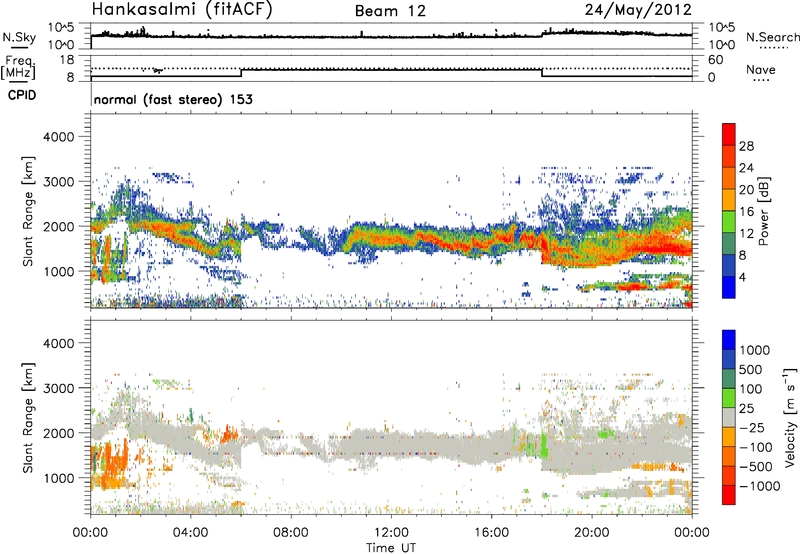This screenshot has height=554, width=800.
Task: Pick the light green 25–100 velocity segment
Action: pos(729,398)
